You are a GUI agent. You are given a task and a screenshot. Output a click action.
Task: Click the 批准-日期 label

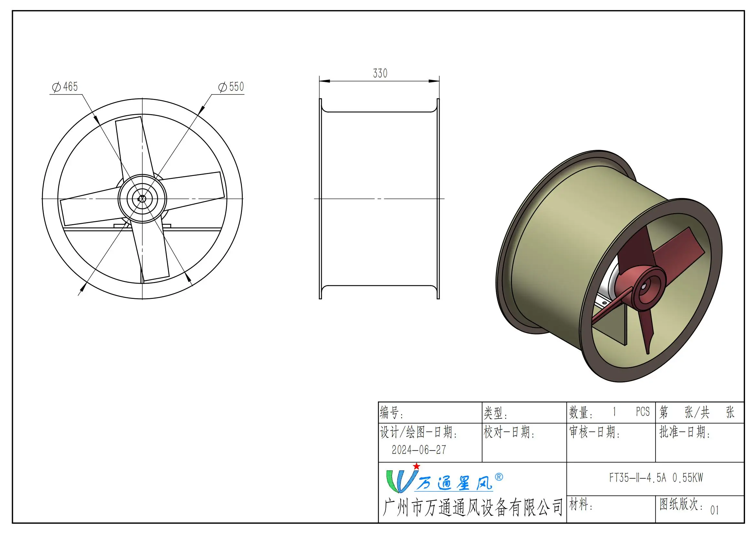685,432
